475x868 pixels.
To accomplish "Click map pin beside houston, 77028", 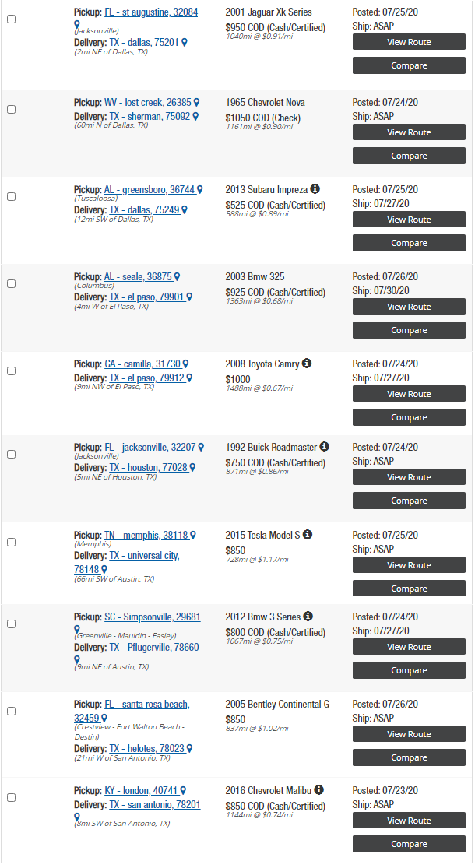I will (x=192, y=469).
